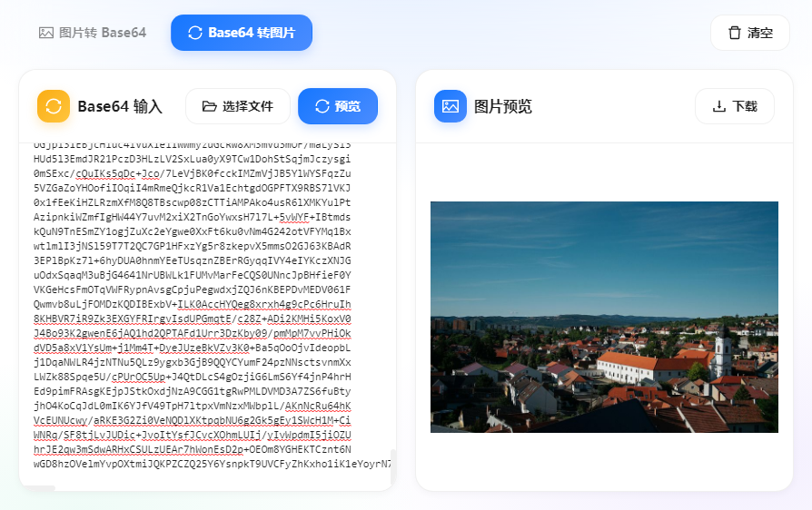Click the text line starting with wtlmlI3jNSl59T7
This screenshot has height=510, width=812.
(193, 246)
